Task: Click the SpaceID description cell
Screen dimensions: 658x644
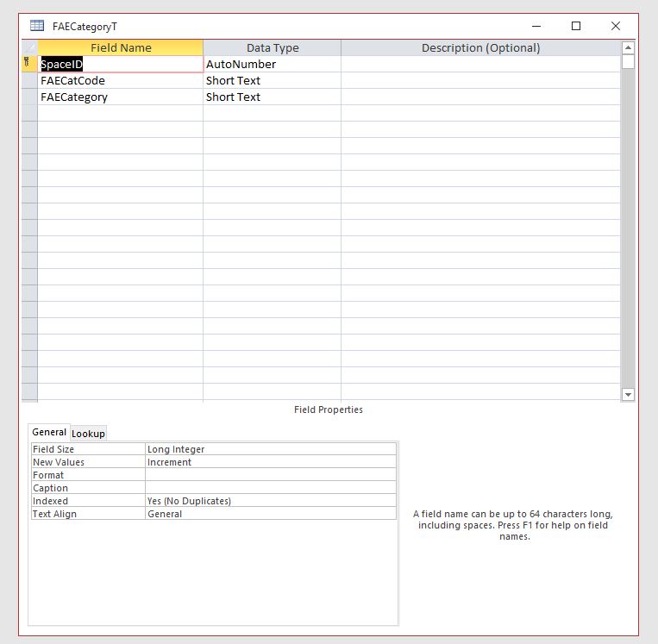Action: pos(480,64)
